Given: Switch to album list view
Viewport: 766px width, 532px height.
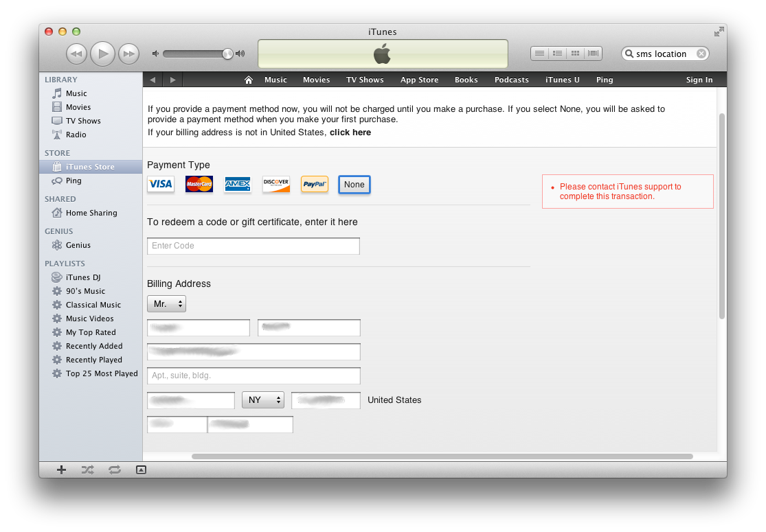Looking at the screenshot, I should [x=557, y=54].
